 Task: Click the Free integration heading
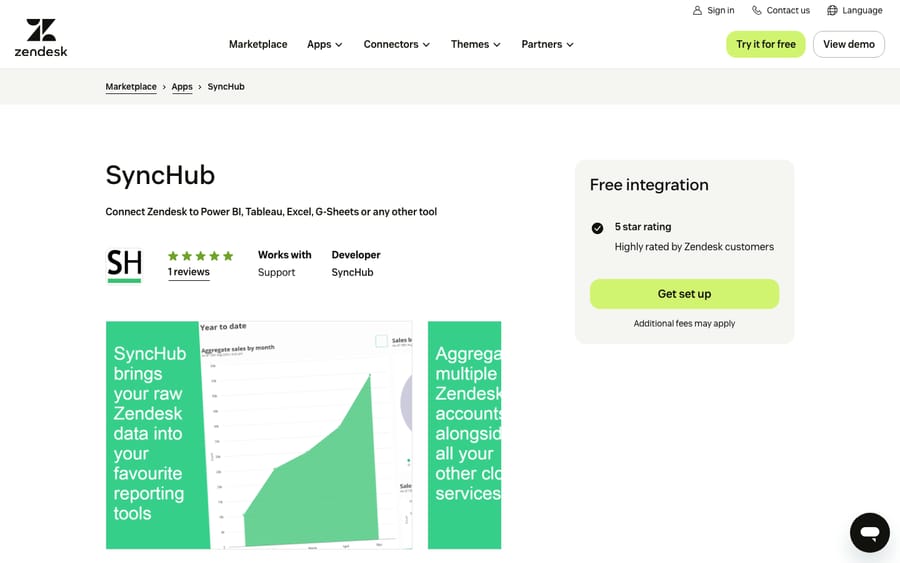[x=649, y=185]
